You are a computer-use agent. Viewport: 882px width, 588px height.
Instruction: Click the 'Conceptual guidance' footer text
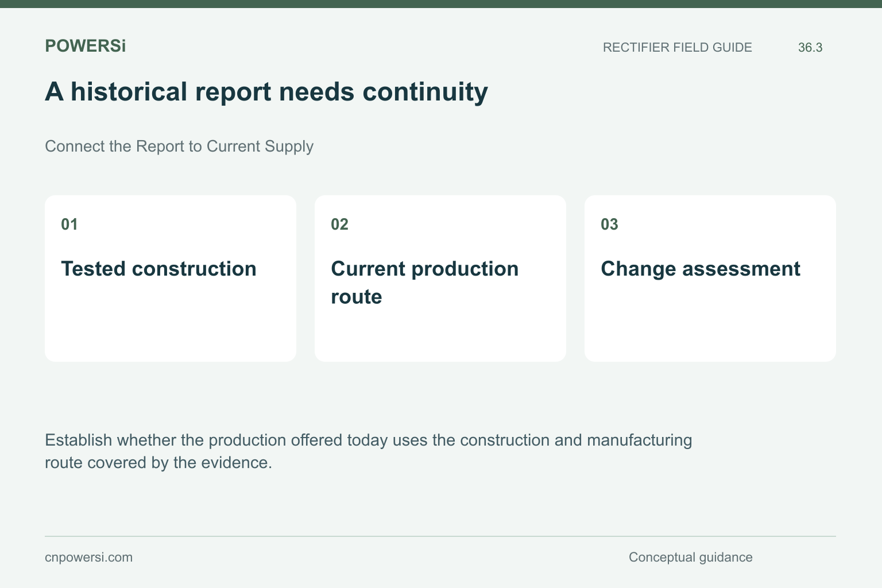coord(690,558)
